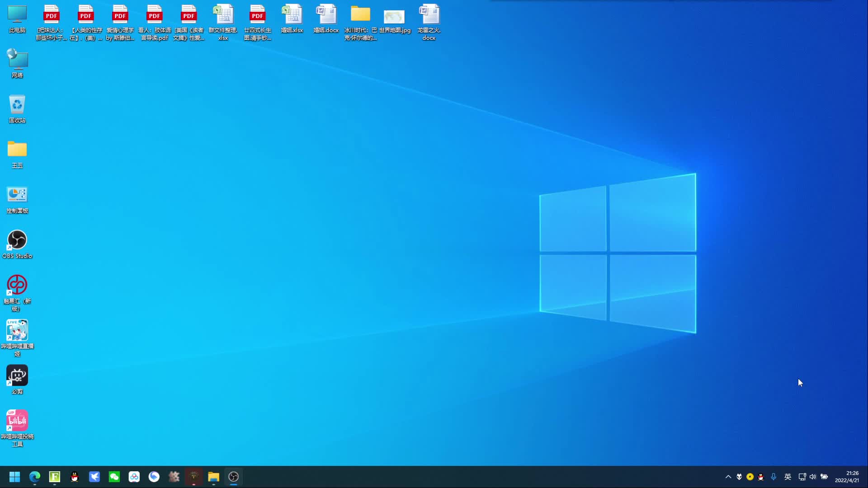The image size is (868, 488).
Task: Select the 群文件整理.xlsx spreadsheet
Action: point(223,23)
